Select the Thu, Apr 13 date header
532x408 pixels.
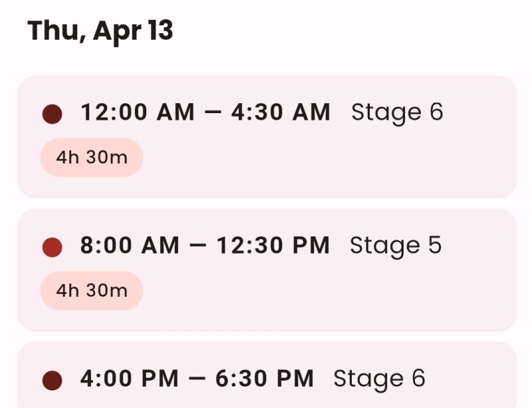pyautogui.click(x=100, y=31)
